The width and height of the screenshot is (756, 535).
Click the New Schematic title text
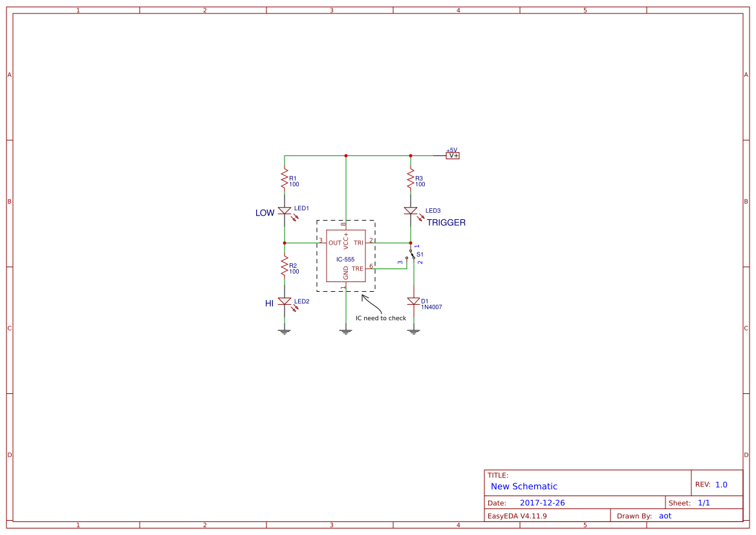523,486
